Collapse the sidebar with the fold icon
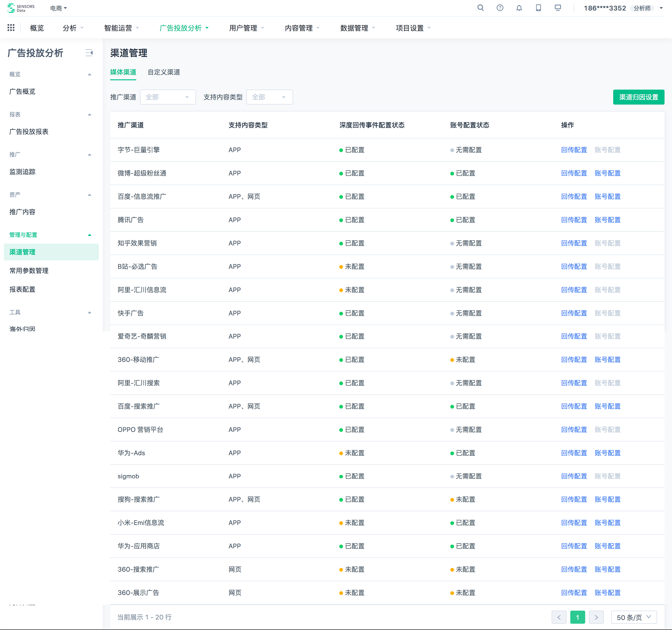This screenshot has height=630, width=672. click(x=89, y=53)
